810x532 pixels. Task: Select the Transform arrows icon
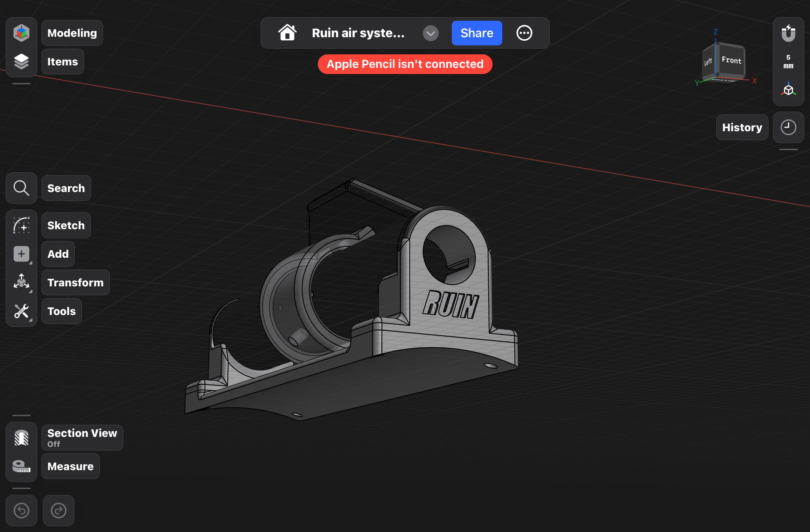(x=21, y=282)
